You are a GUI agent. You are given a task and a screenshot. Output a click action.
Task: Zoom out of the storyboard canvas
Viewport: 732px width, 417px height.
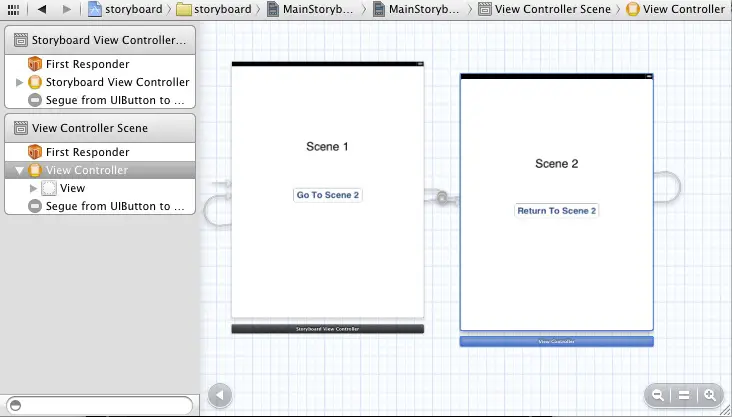[x=659, y=396]
